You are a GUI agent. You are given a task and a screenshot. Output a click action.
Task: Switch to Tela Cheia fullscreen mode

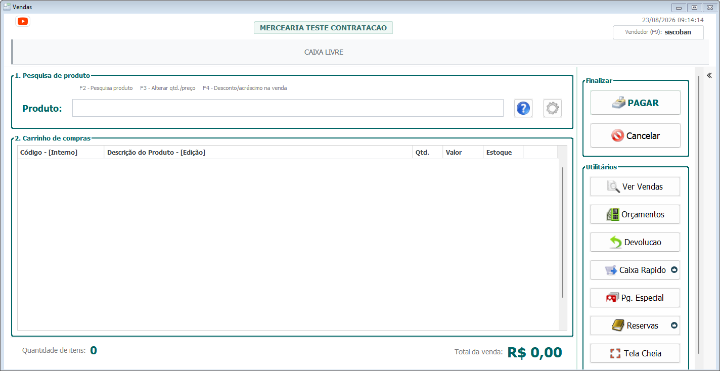tap(635, 354)
